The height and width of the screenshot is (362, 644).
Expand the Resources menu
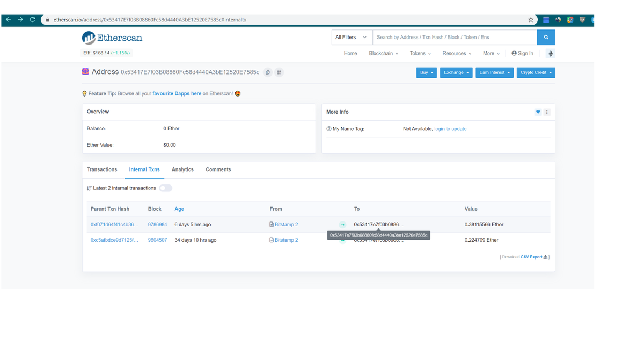coord(457,54)
